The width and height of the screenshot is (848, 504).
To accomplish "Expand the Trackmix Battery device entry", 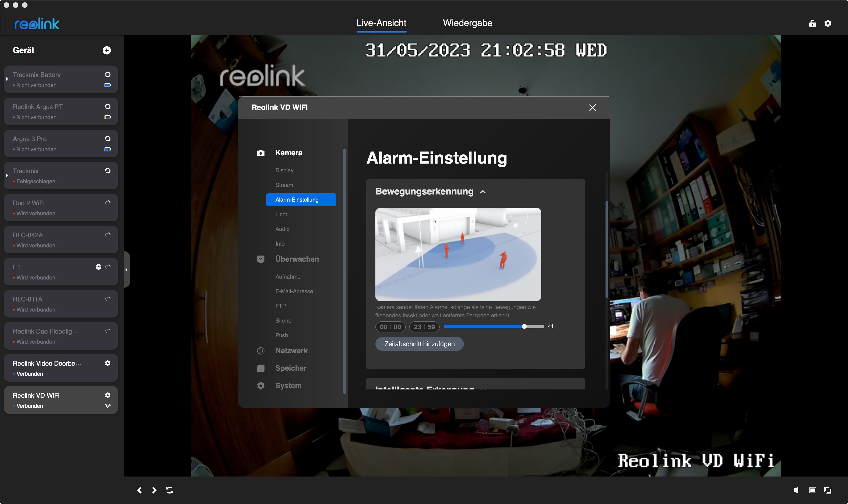I will coord(7,79).
